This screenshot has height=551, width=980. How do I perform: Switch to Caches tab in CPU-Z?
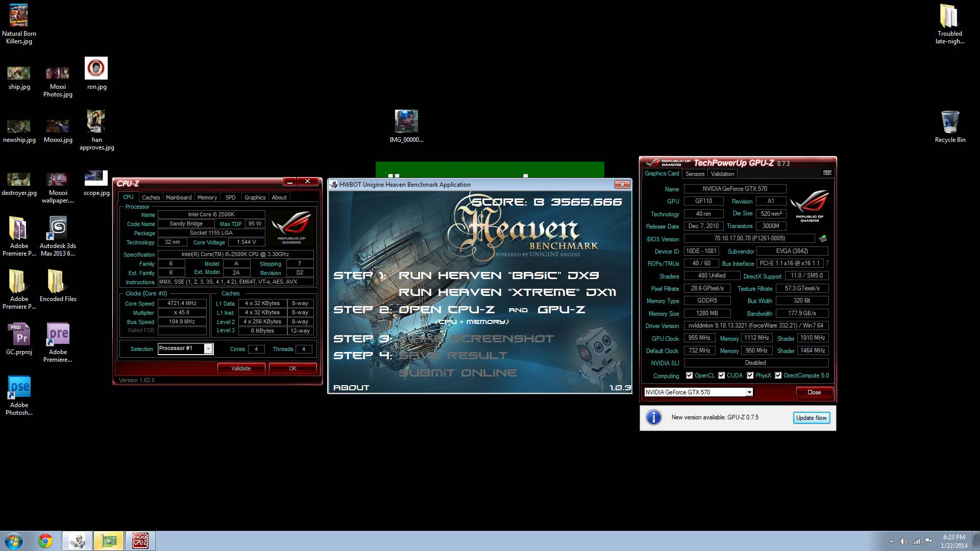tap(151, 197)
